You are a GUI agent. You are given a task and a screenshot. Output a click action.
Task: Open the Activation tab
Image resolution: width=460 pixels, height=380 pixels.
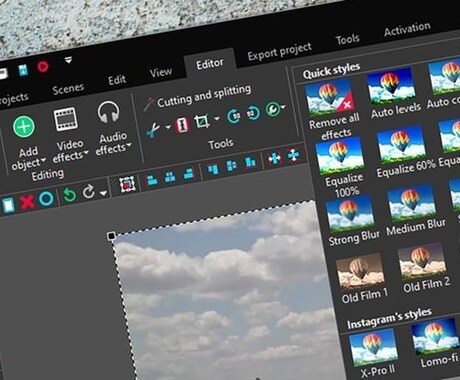pos(407,29)
